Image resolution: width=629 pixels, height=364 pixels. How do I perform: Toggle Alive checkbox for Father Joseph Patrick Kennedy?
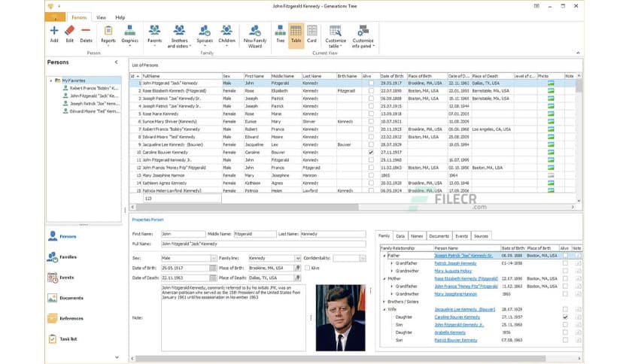[565, 256]
